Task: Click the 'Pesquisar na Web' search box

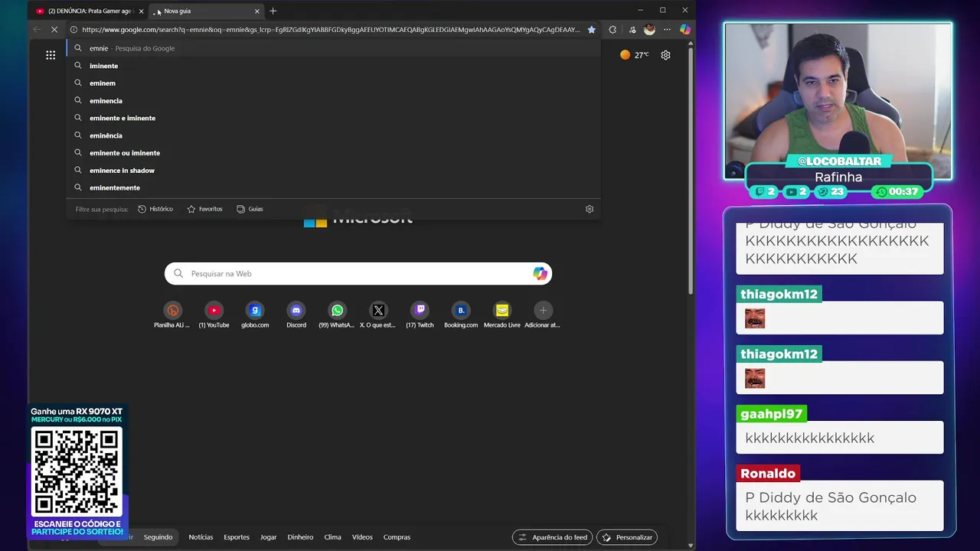Action: pos(358,273)
